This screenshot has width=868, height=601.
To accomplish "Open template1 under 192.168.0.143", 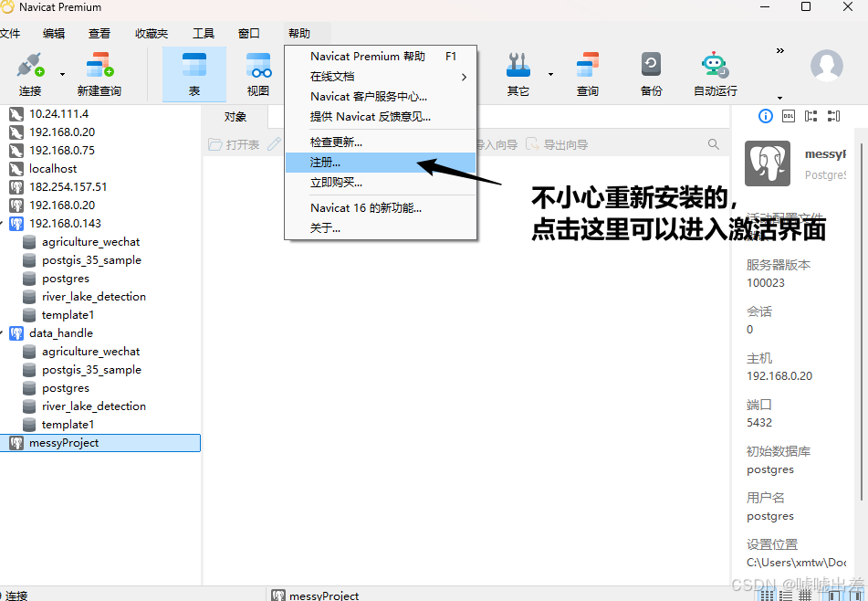I will pos(68,315).
